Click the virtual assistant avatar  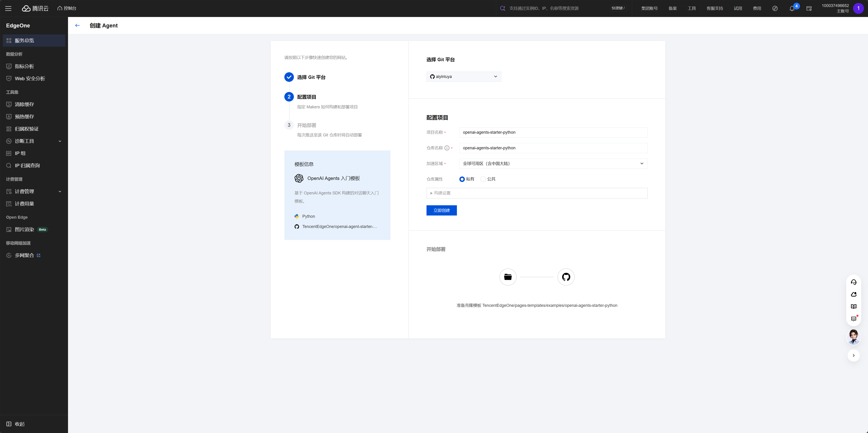point(853,337)
